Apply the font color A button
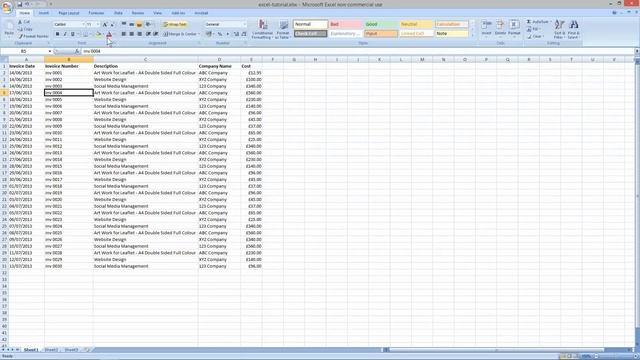Image resolution: width=640 pixels, height=360 pixels. click(x=109, y=34)
